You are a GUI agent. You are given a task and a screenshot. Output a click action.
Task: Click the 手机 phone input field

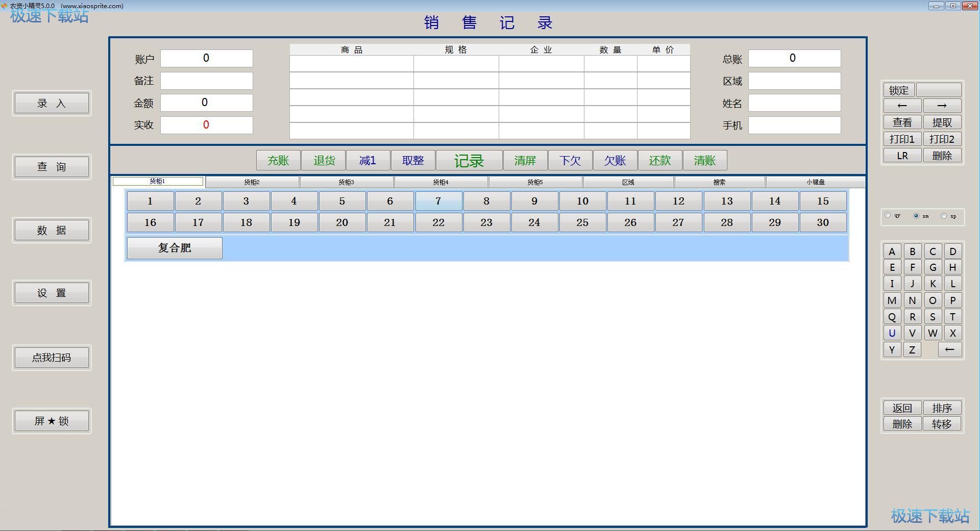pos(795,125)
